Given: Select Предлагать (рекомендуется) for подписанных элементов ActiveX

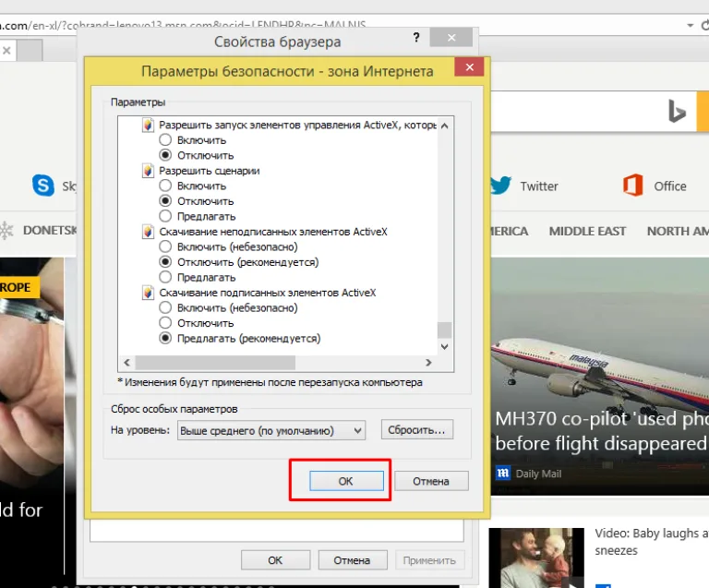Looking at the screenshot, I should [x=165, y=339].
